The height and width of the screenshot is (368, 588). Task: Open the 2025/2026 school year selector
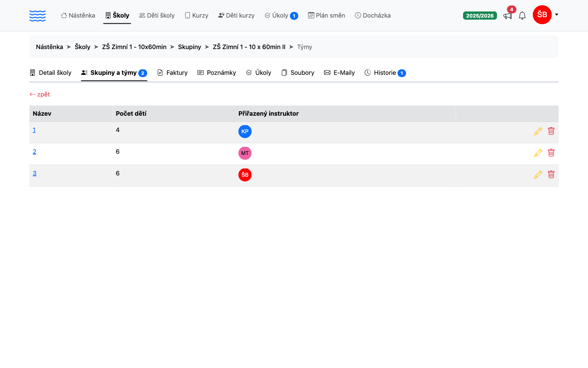coord(480,16)
